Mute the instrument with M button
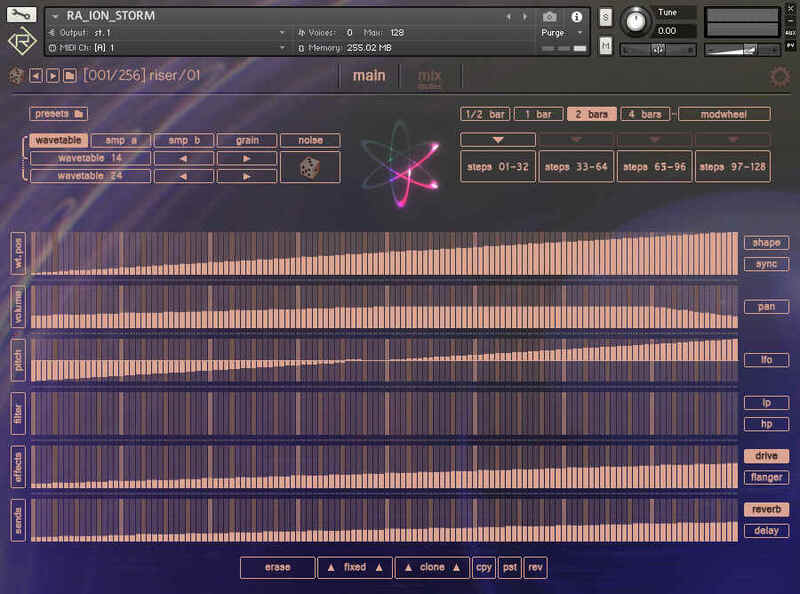 pos(606,46)
